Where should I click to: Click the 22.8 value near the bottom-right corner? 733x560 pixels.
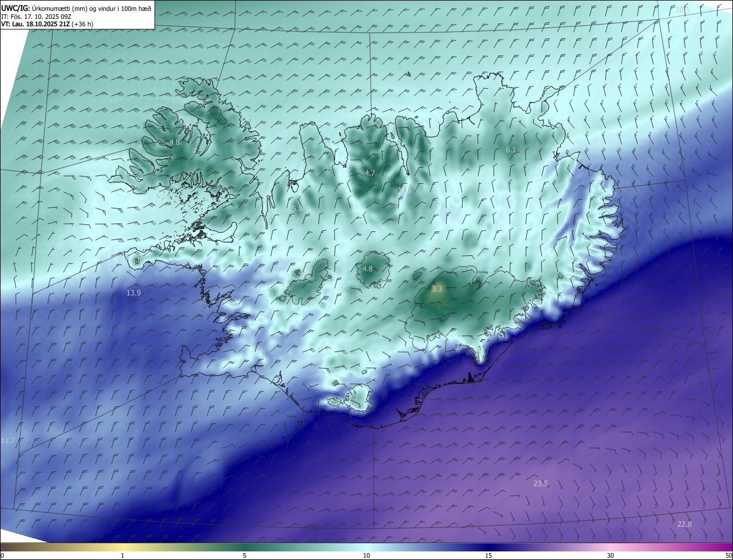point(684,524)
